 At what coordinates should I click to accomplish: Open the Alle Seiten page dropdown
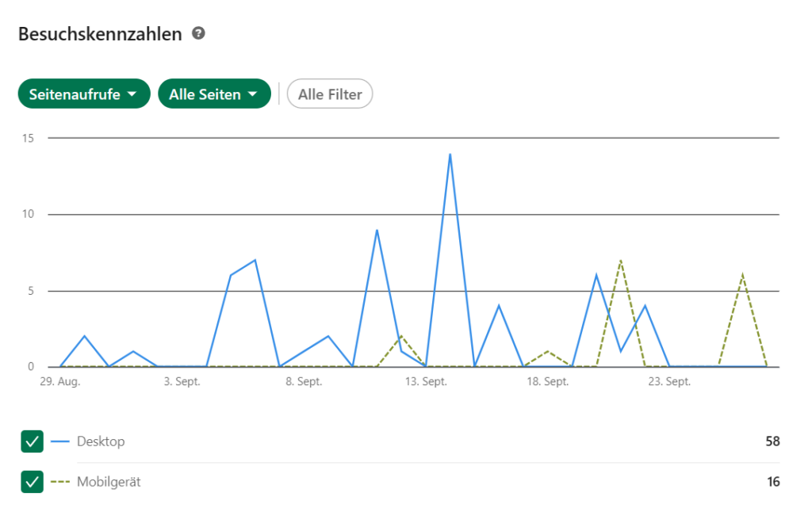click(x=214, y=94)
